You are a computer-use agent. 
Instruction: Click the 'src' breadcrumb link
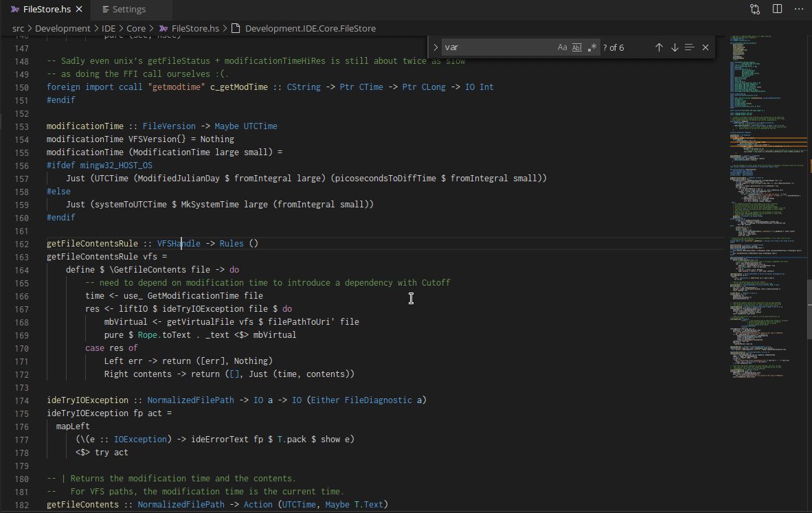tap(19, 28)
